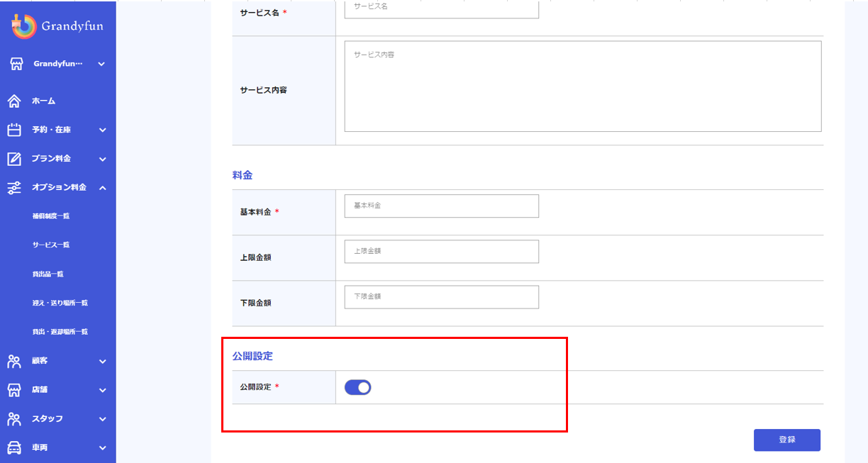Click the 料金 section heading

click(243, 175)
